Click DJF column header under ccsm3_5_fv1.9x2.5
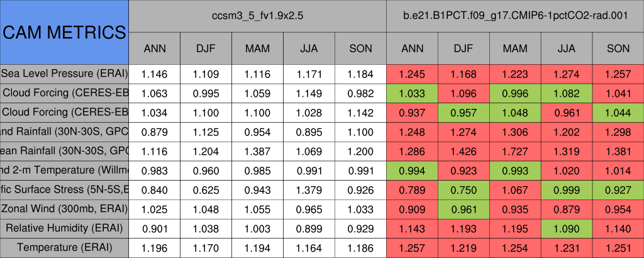 (206, 48)
